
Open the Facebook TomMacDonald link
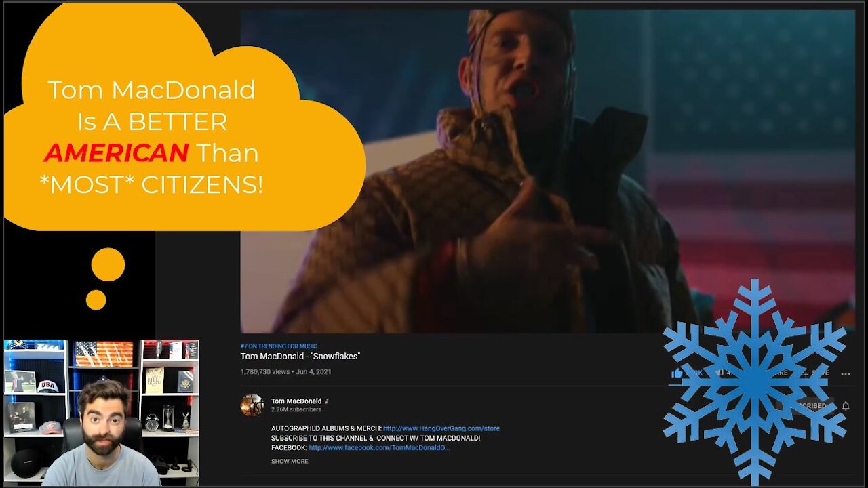click(x=379, y=448)
